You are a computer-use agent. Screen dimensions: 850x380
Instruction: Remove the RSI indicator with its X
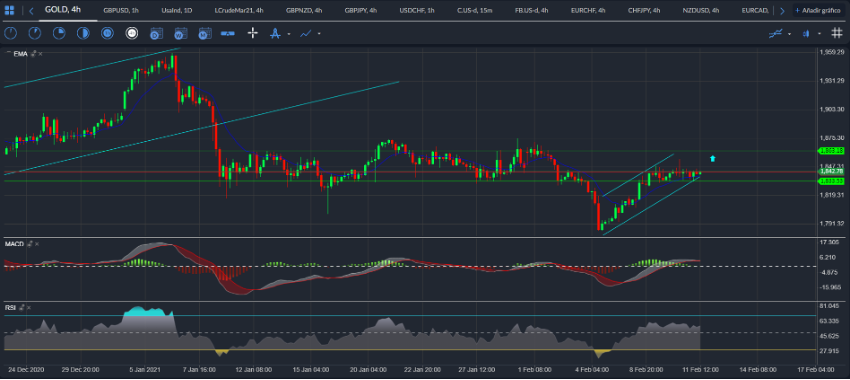[29, 307]
